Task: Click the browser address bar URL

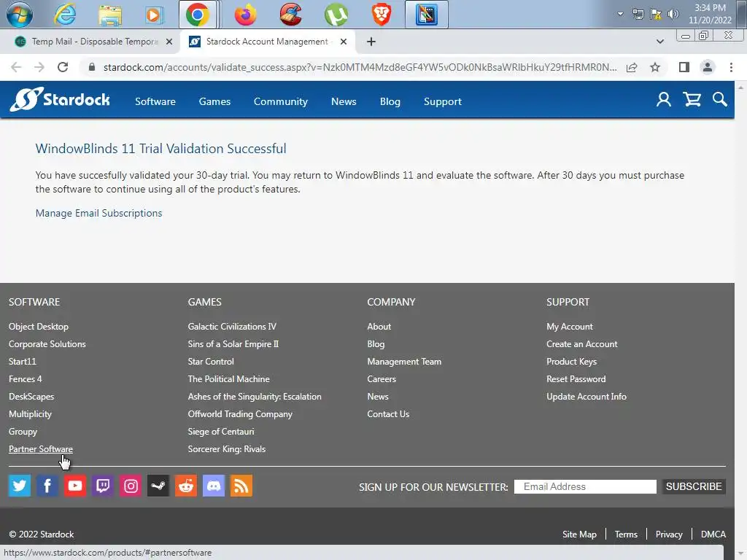Action: (x=360, y=67)
